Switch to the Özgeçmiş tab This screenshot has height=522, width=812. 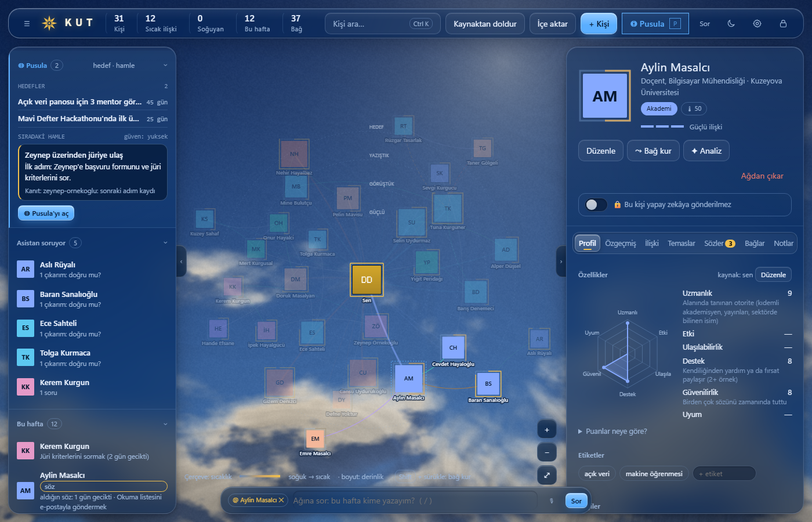(621, 244)
